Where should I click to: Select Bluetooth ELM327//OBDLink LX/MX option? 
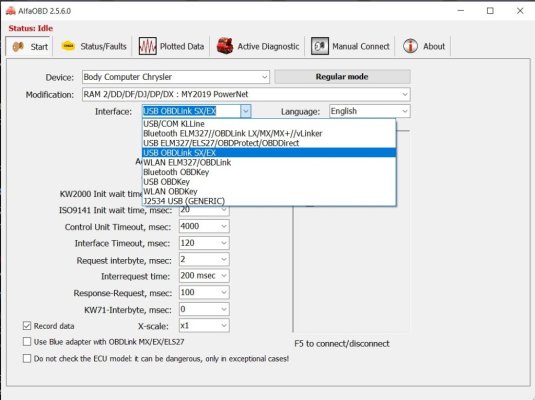(269, 133)
